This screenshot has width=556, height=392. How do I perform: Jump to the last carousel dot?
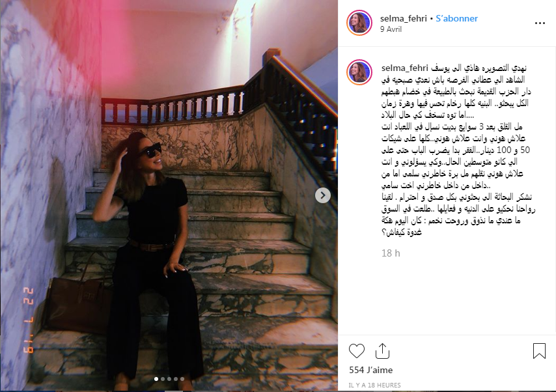pyautogui.click(x=182, y=379)
